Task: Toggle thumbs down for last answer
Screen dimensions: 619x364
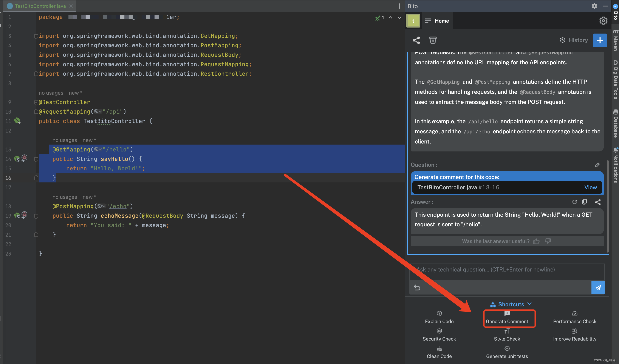Action: click(x=548, y=241)
